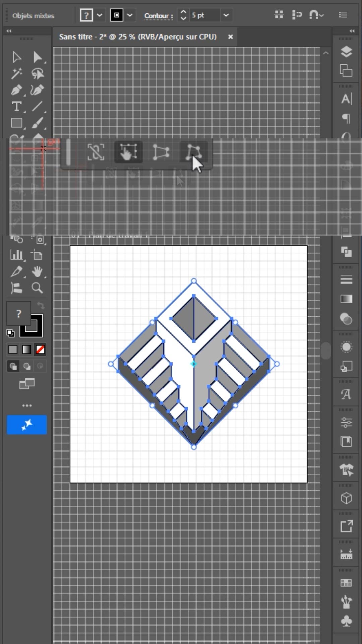Select the Type tool

(x=16, y=106)
